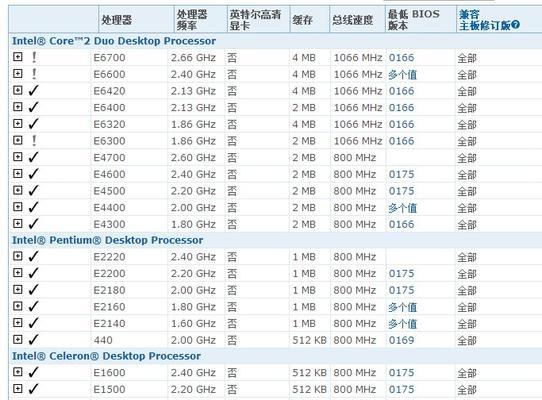Screen dimensions: 542x400
Task: Expand the E6700 processor row
Action: (x=18, y=57)
